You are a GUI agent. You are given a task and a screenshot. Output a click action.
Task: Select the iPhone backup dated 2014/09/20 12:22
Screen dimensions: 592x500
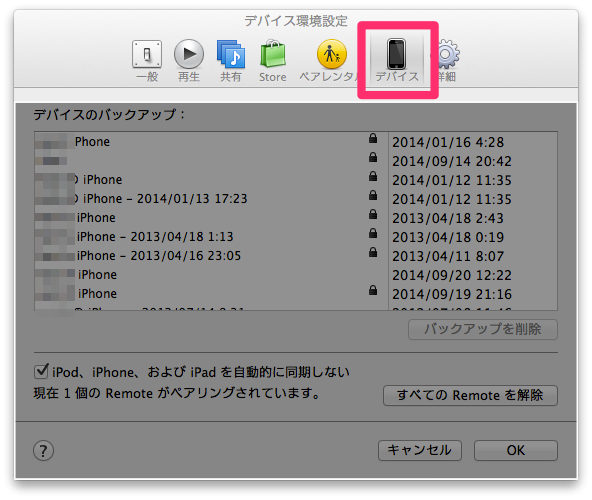tap(296, 275)
